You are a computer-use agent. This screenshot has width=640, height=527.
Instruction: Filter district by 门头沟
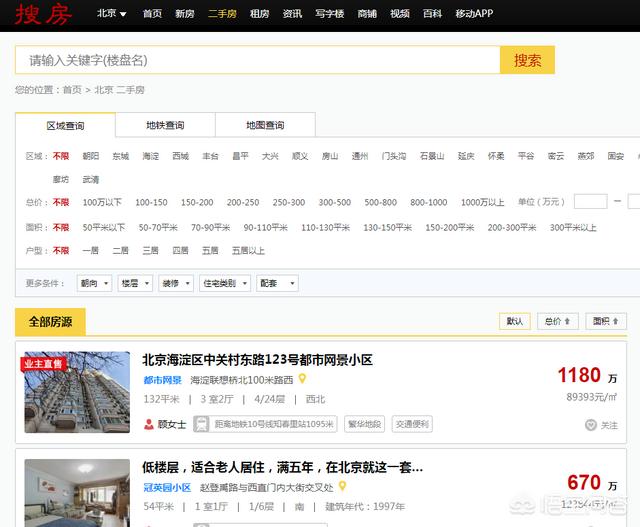coord(394,156)
